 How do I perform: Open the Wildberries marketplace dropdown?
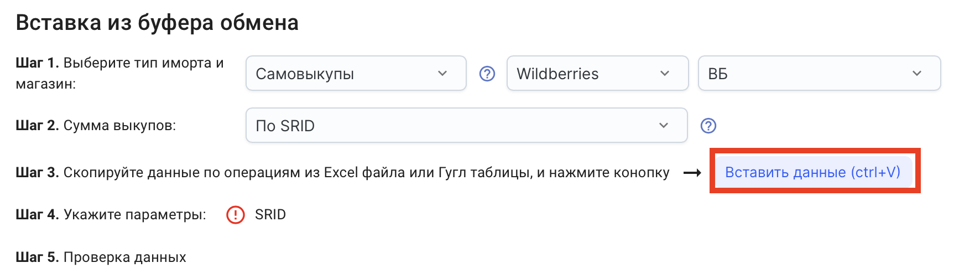point(597,74)
